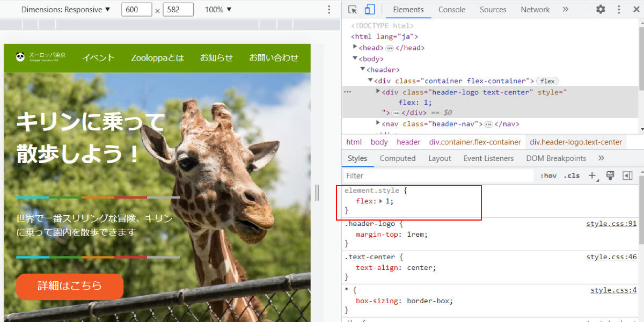The image size is (644, 322).
Task: Open Dimensions Responsive dropdown
Action: point(65,10)
